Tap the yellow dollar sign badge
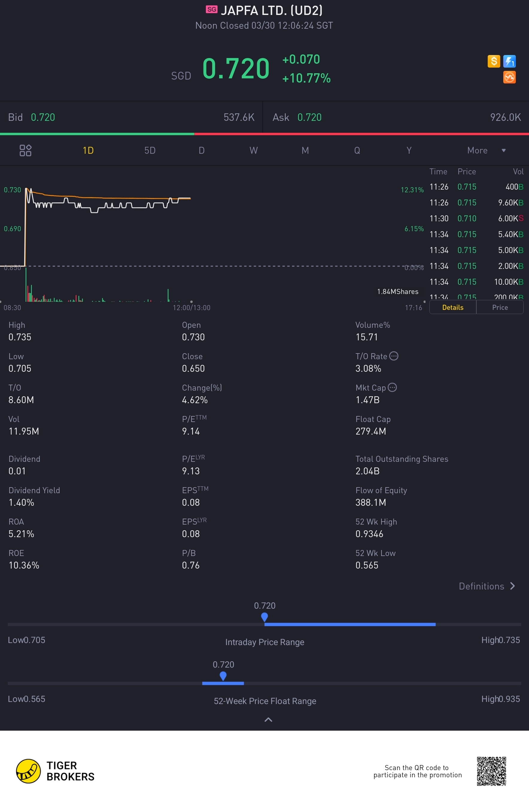This screenshot has width=529, height=812. click(493, 61)
